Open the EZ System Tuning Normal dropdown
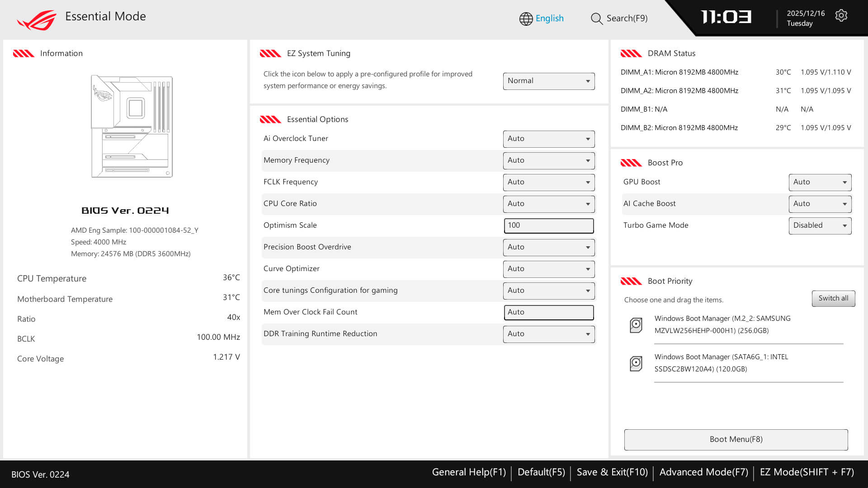 548,81
